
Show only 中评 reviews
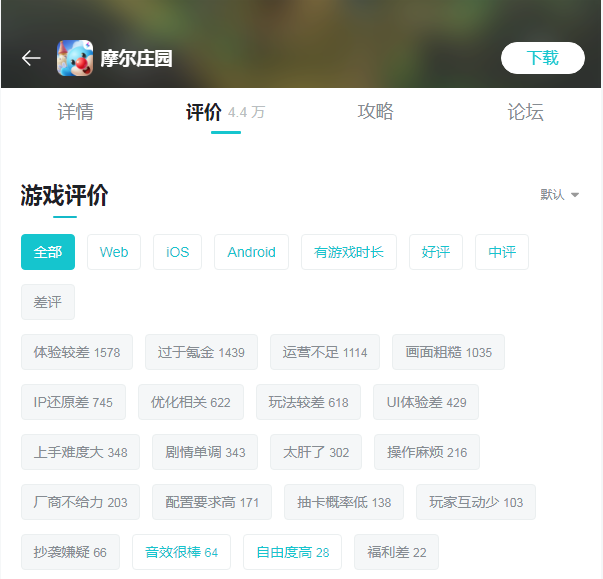pos(502,252)
